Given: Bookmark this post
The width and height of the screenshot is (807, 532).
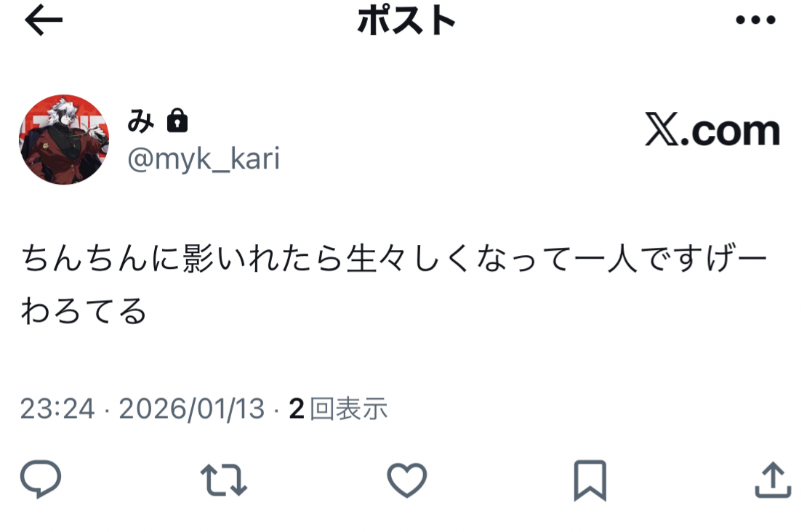Looking at the screenshot, I should 590,480.
